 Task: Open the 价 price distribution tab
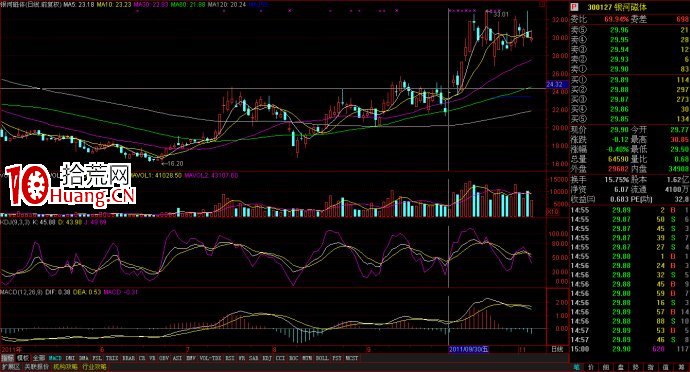(591, 367)
